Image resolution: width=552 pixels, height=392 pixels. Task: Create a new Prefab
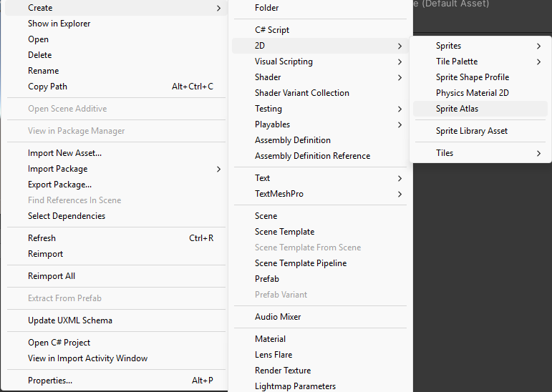coord(320,279)
